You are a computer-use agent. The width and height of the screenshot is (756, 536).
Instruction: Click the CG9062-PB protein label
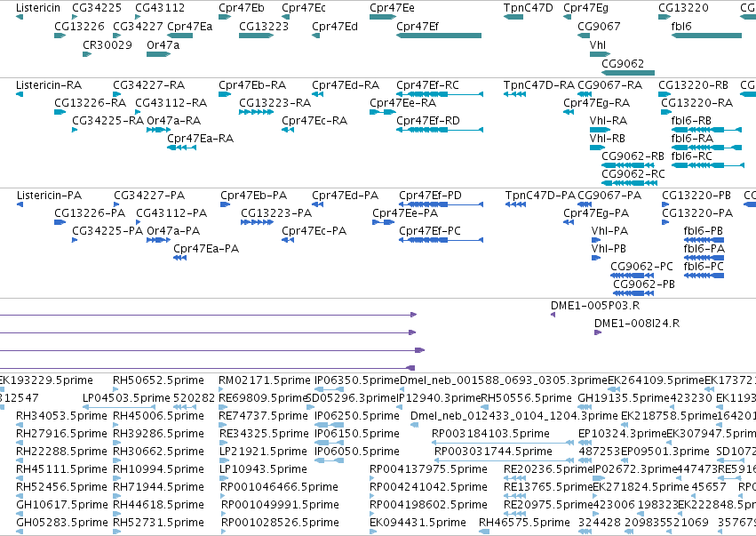644,284
